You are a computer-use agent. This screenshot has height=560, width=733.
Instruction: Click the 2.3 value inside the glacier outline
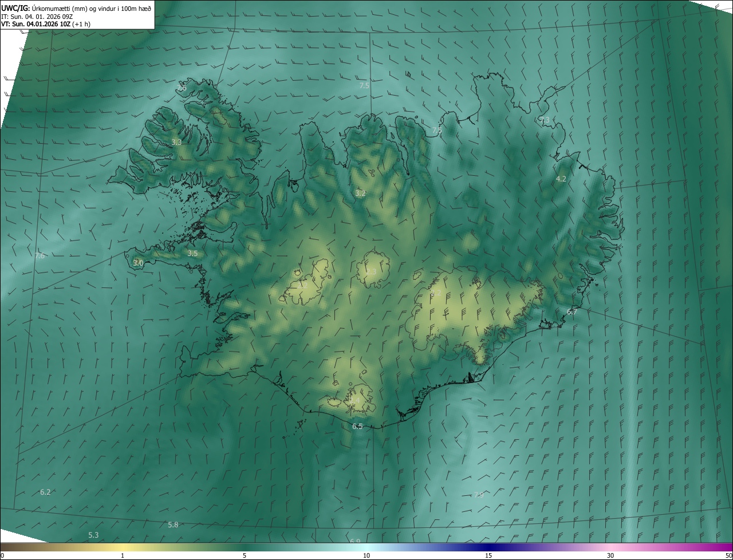(x=371, y=272)
